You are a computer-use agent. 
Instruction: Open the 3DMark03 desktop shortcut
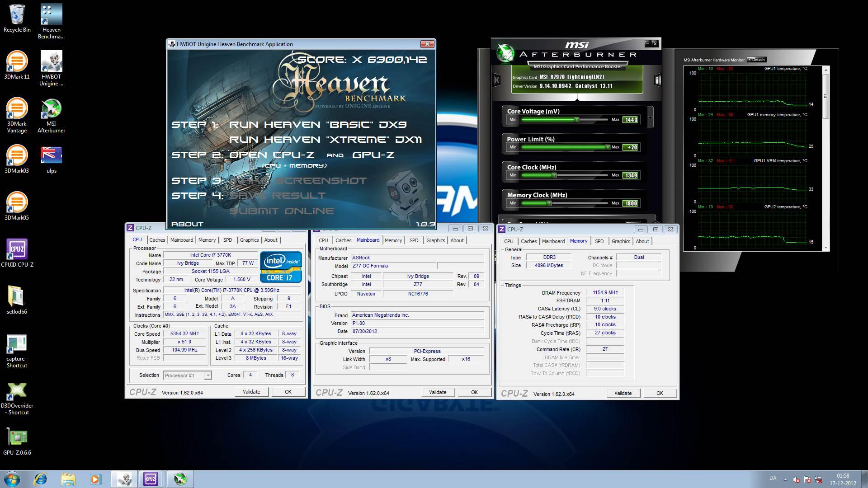[17, 159]
